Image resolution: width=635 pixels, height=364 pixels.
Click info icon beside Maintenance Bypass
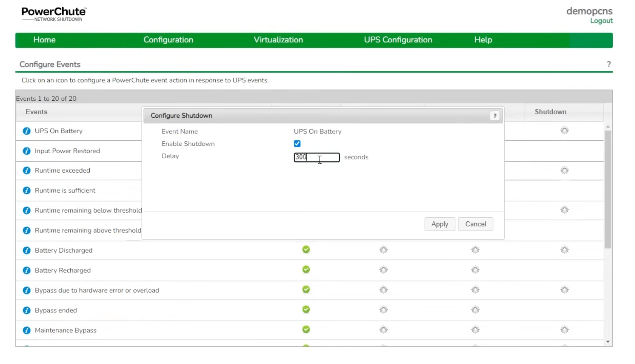point(27,331)
